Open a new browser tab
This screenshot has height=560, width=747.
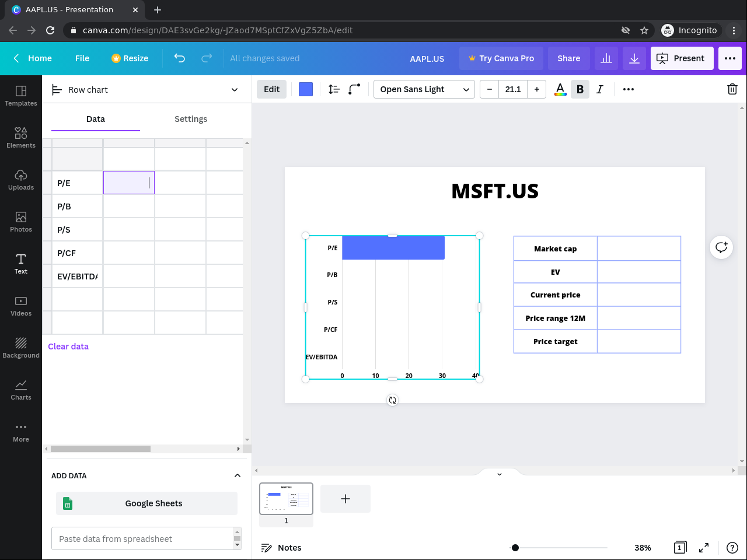(158, 10)
